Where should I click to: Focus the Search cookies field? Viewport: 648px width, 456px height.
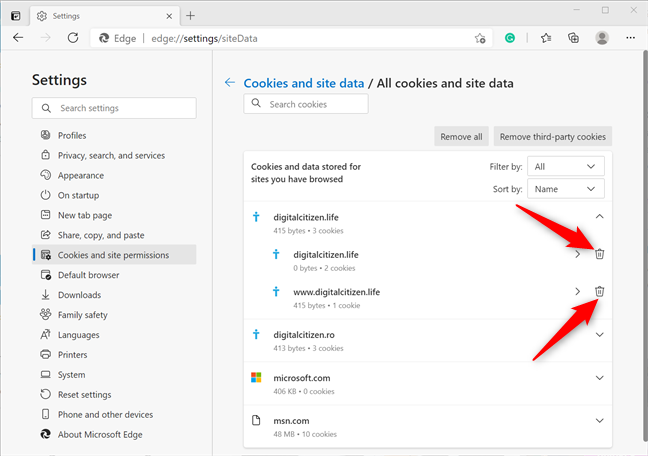pos(306,104)
